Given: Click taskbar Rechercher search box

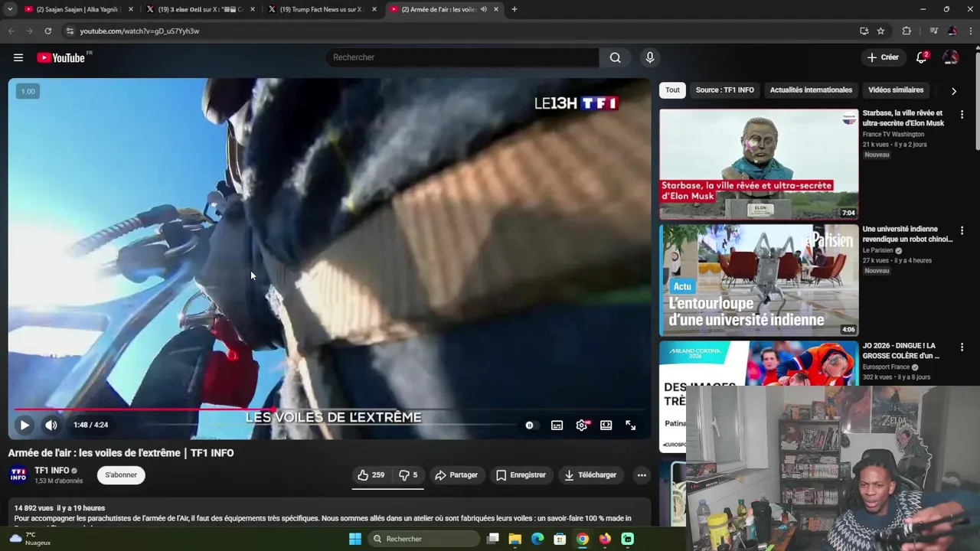Looking at the screenshot, I should (423, 539).
